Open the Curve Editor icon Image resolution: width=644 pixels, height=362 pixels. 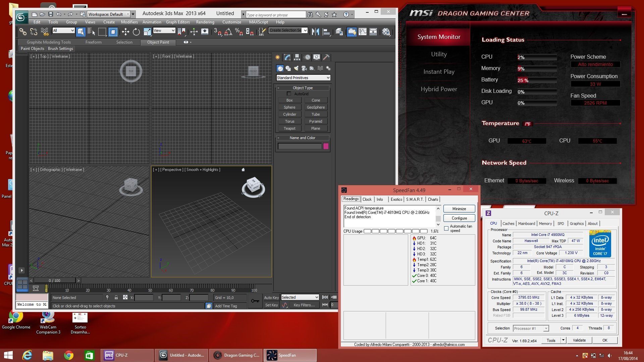click(x=363, y=32)
